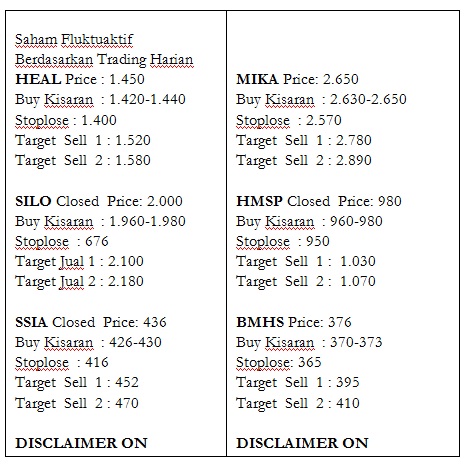470x467 pixels.
Task: Click BMHS Stoplose 365 line
Action: click(279, 362)
